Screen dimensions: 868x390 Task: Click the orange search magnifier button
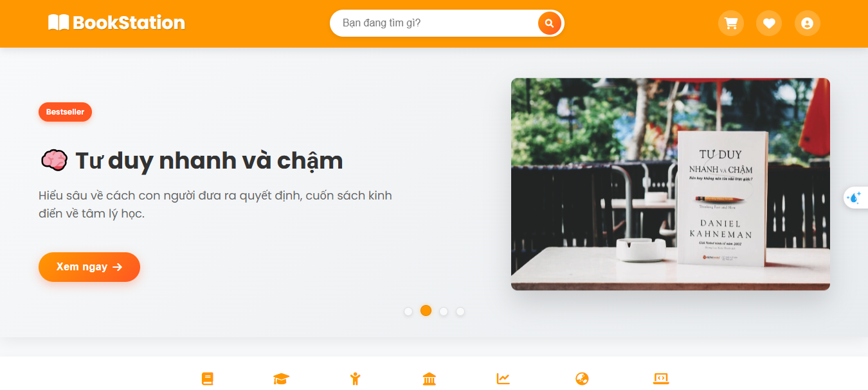click(x=549, y=23)
